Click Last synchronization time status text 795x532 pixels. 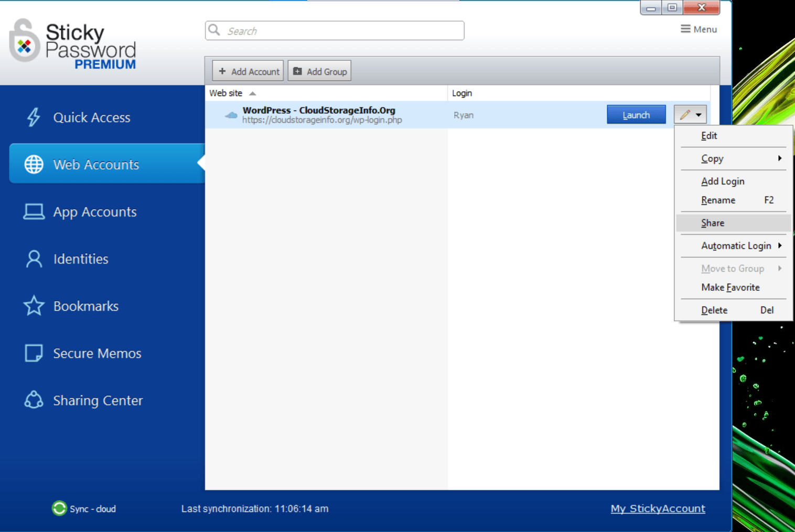point(255,508)
